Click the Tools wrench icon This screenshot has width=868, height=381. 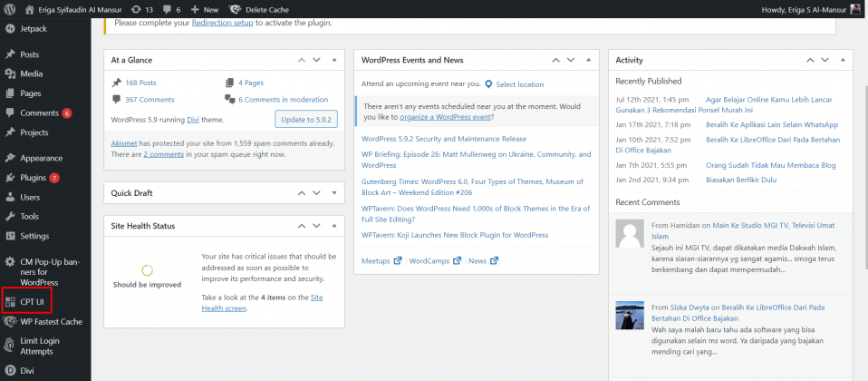9,216
